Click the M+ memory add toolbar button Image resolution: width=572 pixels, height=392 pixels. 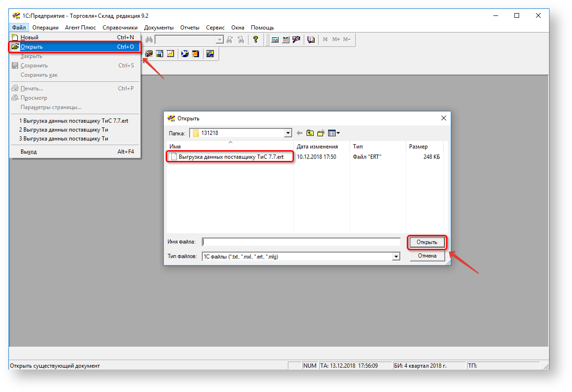336,40
